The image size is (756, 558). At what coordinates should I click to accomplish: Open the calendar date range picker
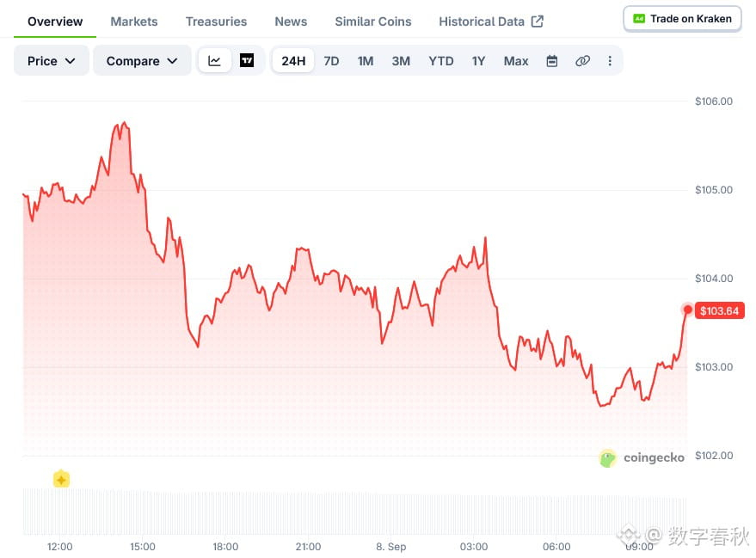[552, 61]
